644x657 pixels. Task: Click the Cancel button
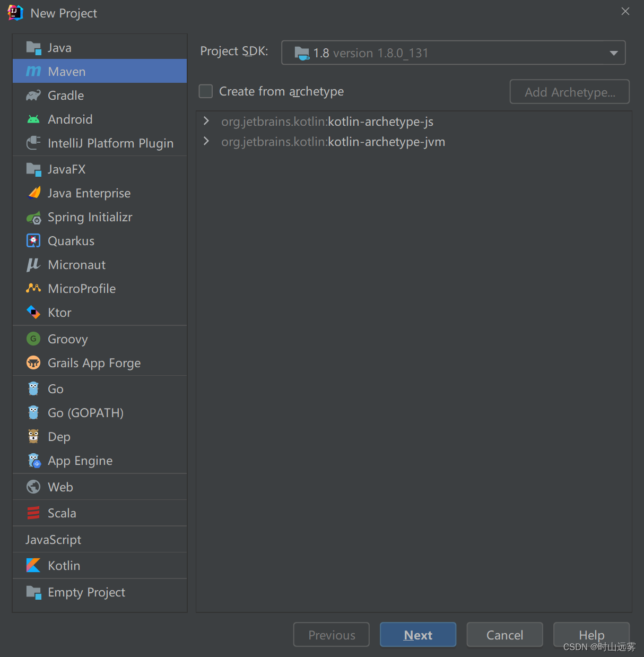pos(504,635)
